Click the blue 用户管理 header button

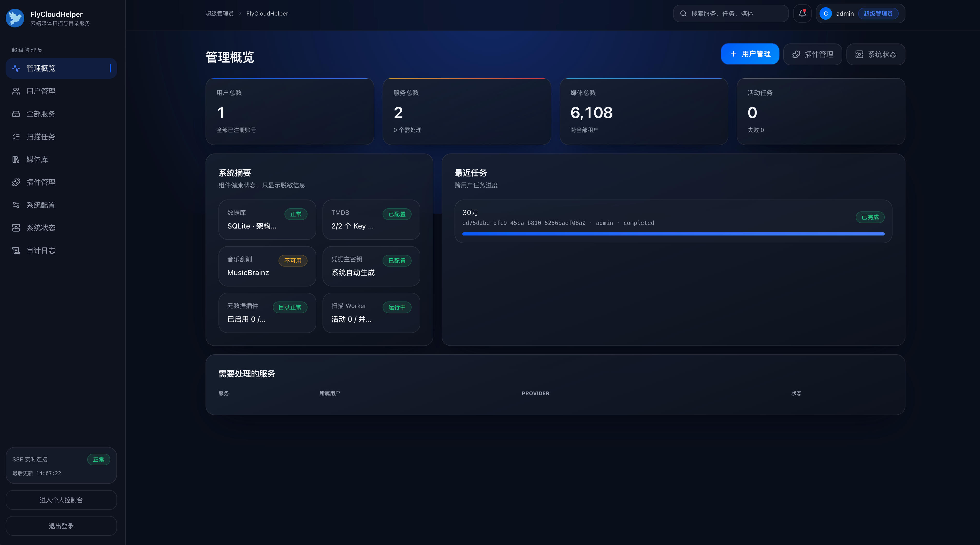pyautogui.click(x=750, y=54)
